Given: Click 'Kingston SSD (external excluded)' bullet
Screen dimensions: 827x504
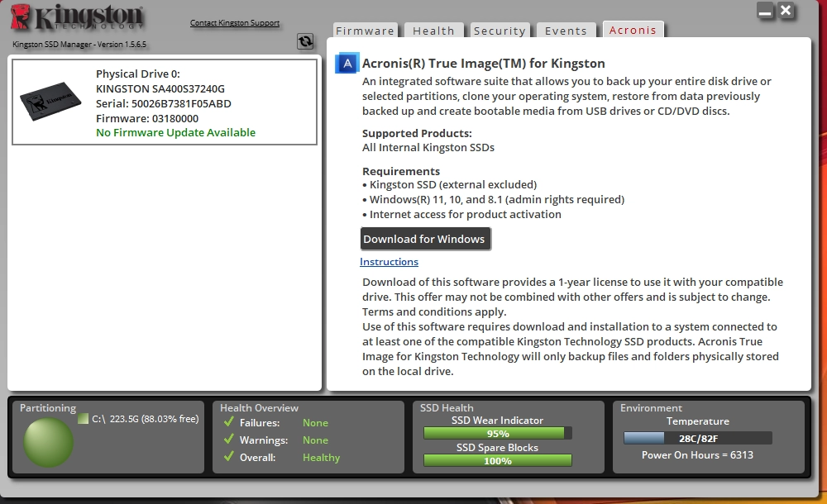Looking at the screenshot, I should [450, 185].
